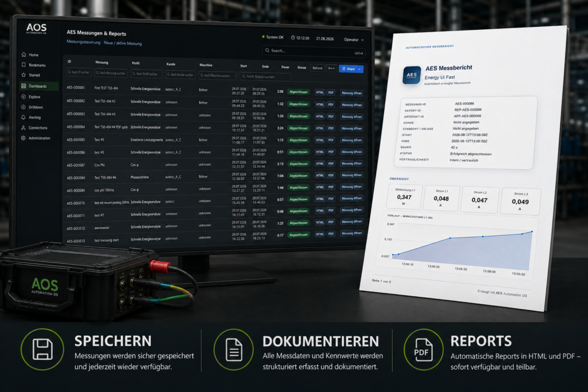
Task: Click the Nach Messung suchen filter
Action: [x=111, y=73]
